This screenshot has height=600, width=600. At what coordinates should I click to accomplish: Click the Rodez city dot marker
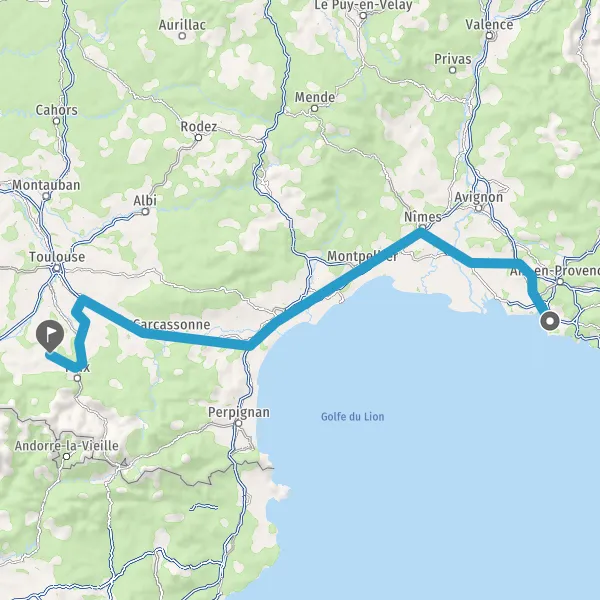pyautogui.click(x=198, y=137)
